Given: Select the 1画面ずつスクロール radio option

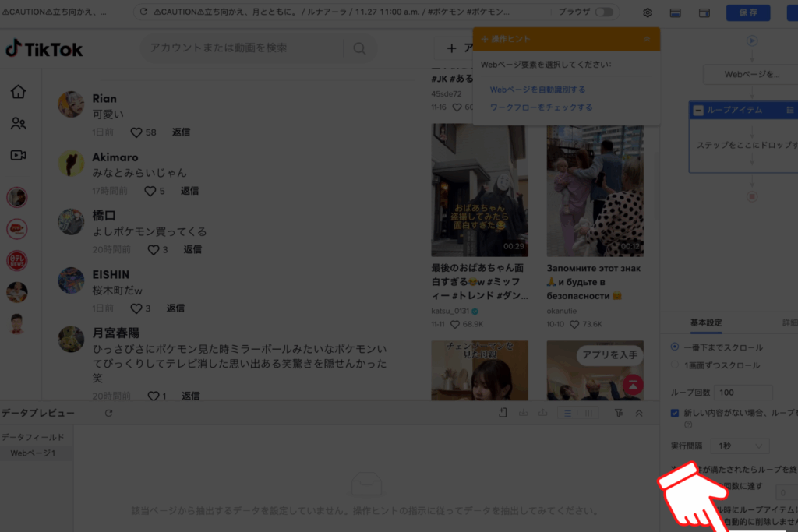Looking at the screenshot, I should 675,365.
